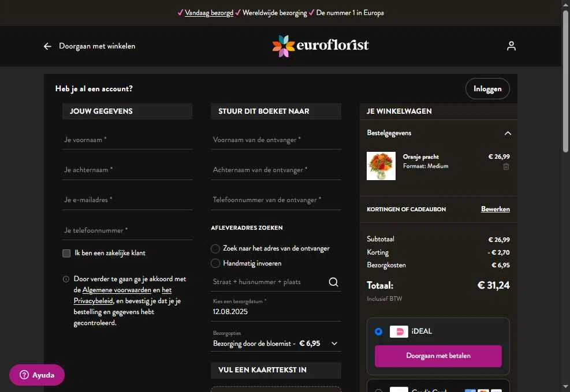Focus 'Telefoonnummer van de ontvanger' field

coord(276,200)
